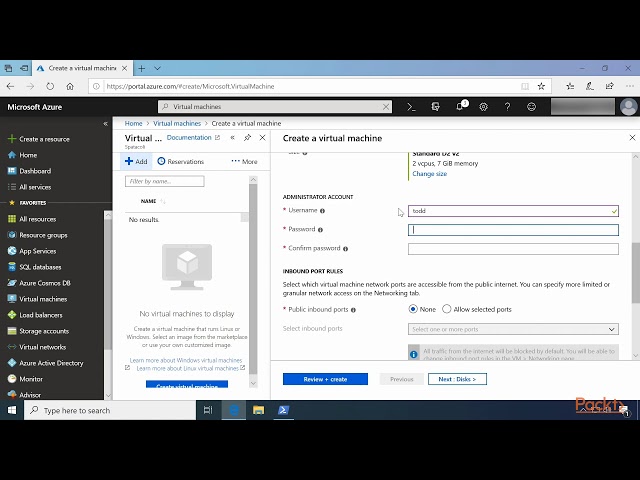The width and height of the screenshot is (640, 480).
Task: Click the Load balancers icon
Action: click(x=12, y=315)
